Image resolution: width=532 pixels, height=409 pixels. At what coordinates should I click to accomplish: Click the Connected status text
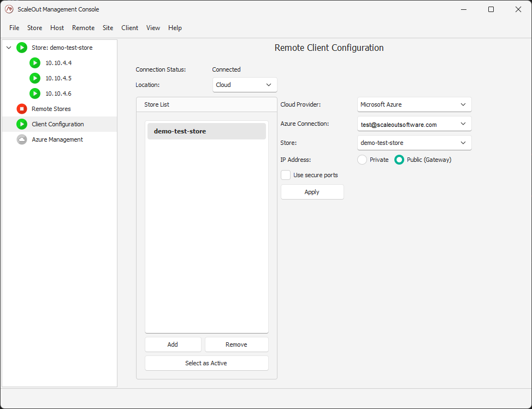226,69
